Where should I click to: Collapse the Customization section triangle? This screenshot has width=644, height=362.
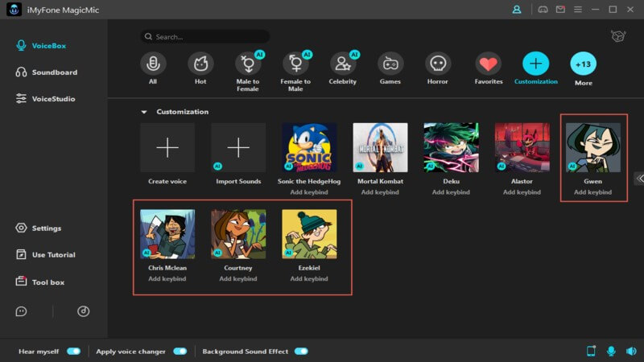point(144,112)
